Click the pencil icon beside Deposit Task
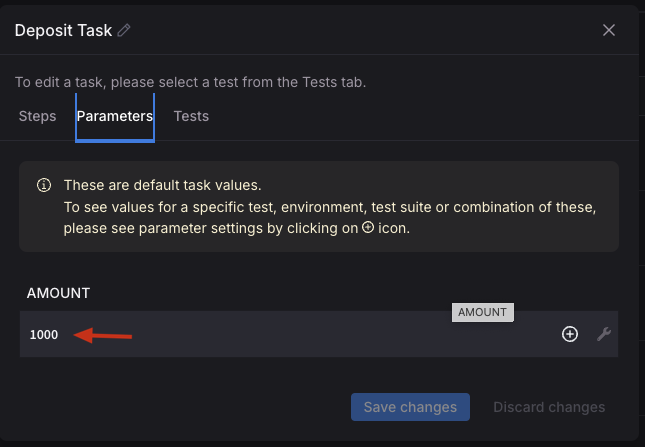The image size is (645, 447). pos(124,30)
